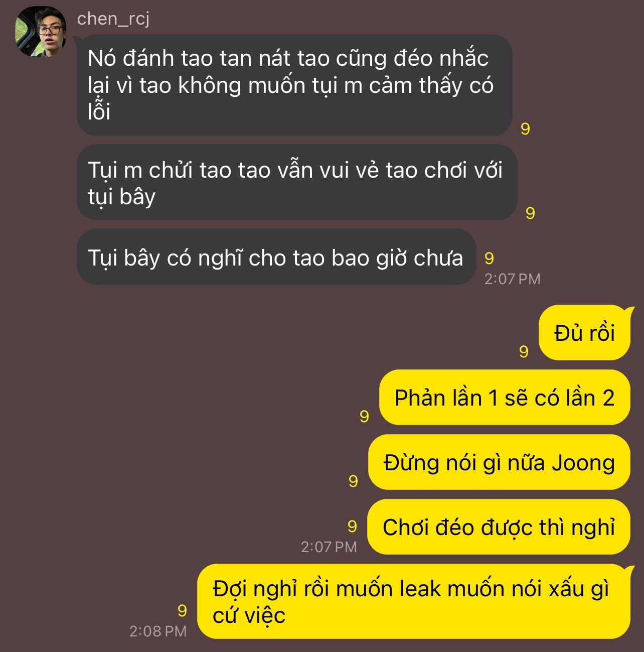This screenshot has width=644, height=652.
Task: Click read count 9 beside 'Tụi bây có nghĩ' message
Action: point(489,258)
